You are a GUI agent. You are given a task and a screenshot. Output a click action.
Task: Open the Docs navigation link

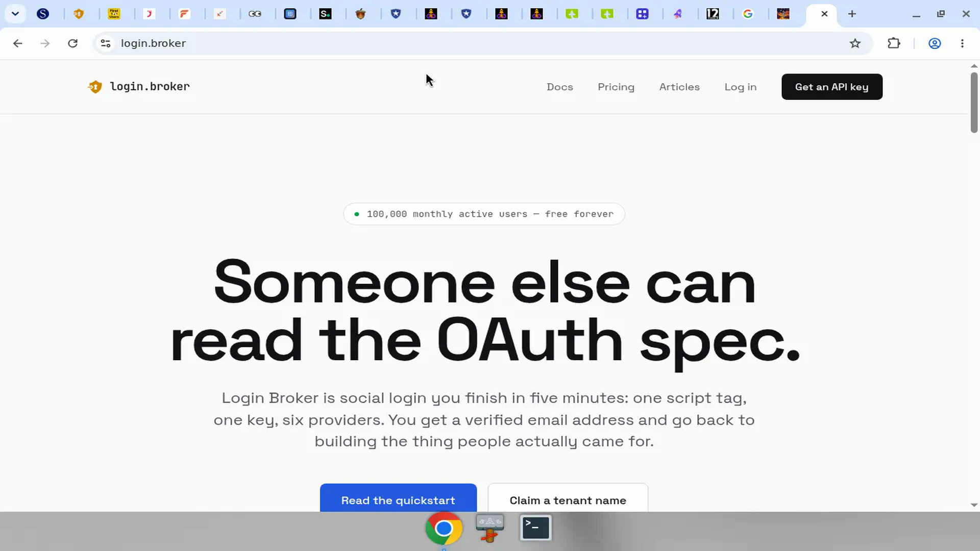coord(560,87)
